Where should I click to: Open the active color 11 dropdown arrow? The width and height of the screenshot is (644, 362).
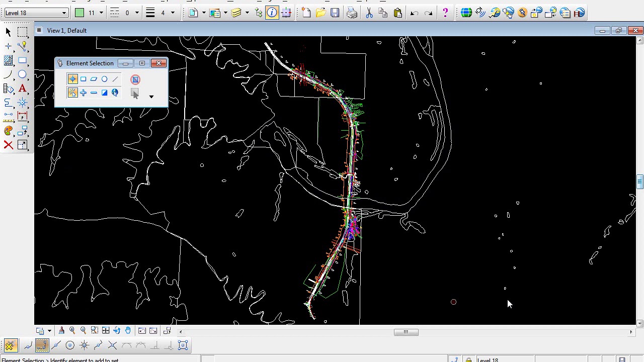pos(101,13)
